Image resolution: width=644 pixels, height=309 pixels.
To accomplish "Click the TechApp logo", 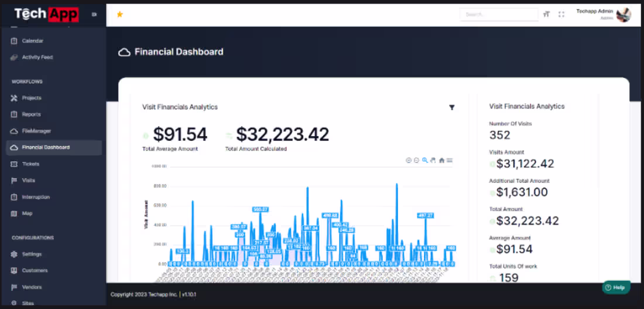I will coord(46,15).
